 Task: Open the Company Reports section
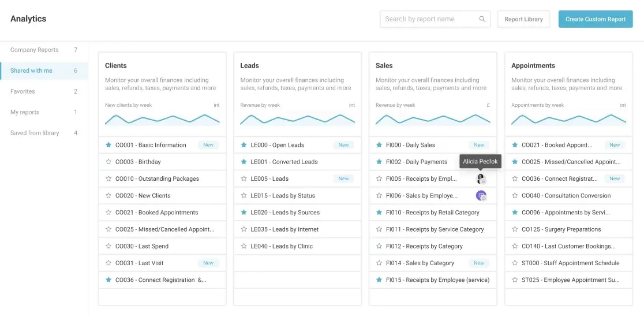pos(35,50)
